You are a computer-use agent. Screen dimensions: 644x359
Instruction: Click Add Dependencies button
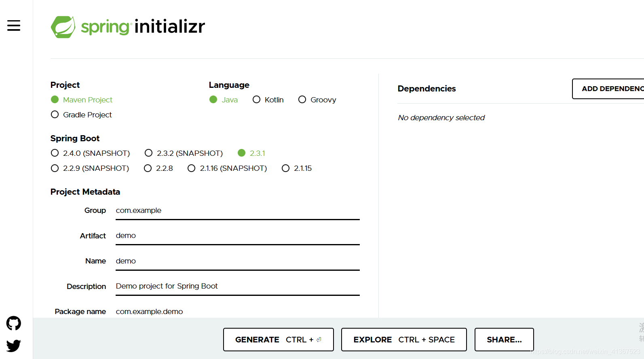(608, 89)
